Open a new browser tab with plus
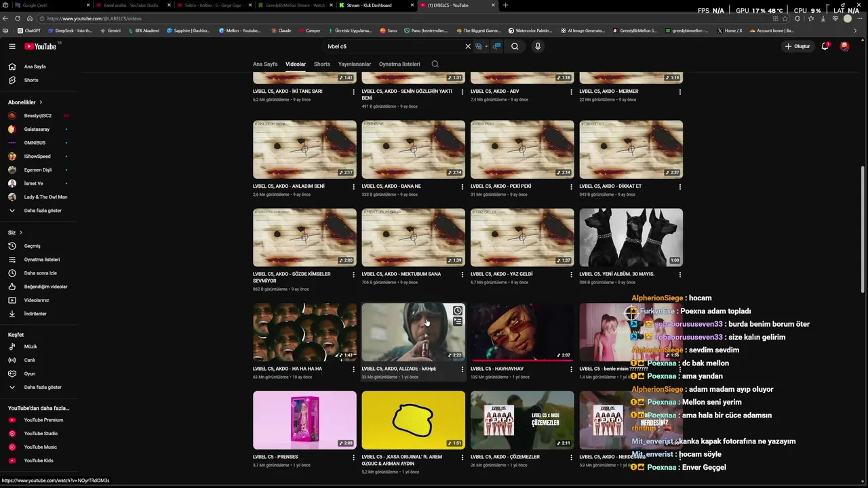This screenshot has height=488, width=868. coord(505,5)
